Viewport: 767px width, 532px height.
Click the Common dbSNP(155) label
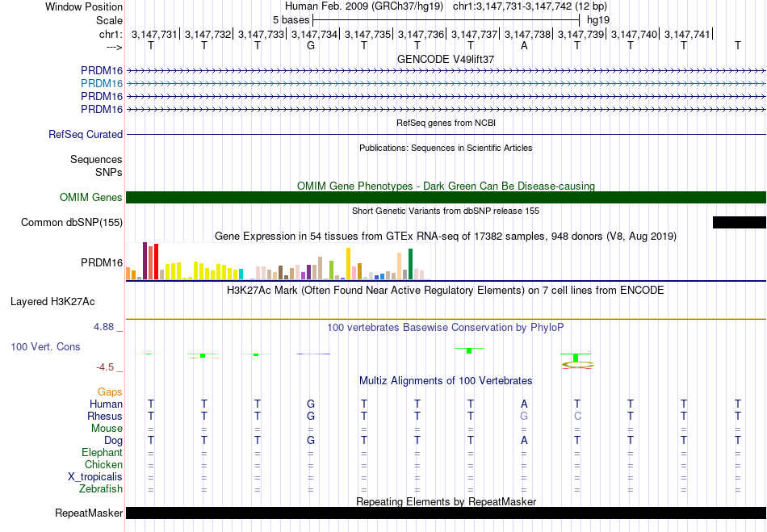click(x=72, y=222)
